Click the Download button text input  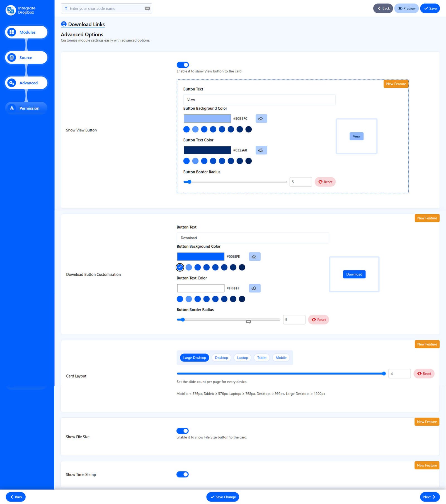[x=253, y=238]
